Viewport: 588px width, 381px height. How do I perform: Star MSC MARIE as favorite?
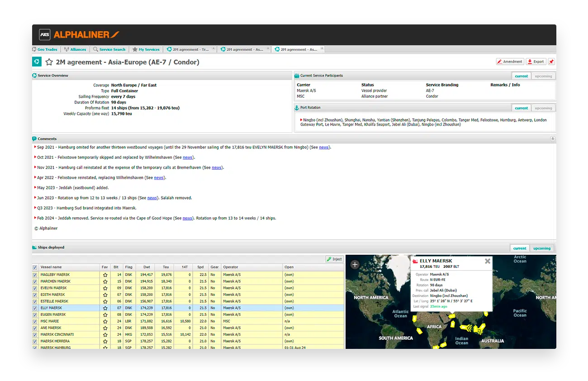[x=105, y=321]
